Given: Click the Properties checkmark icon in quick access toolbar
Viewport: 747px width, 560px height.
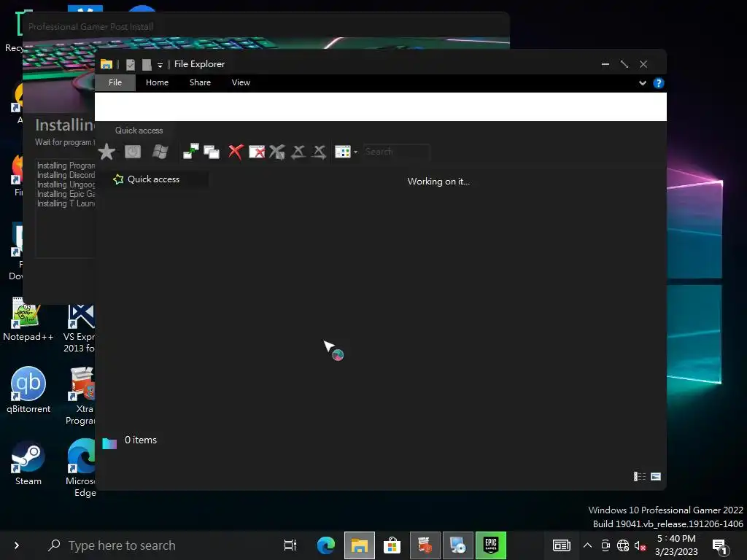Looking at the screenshot, I should click(131, 65).
